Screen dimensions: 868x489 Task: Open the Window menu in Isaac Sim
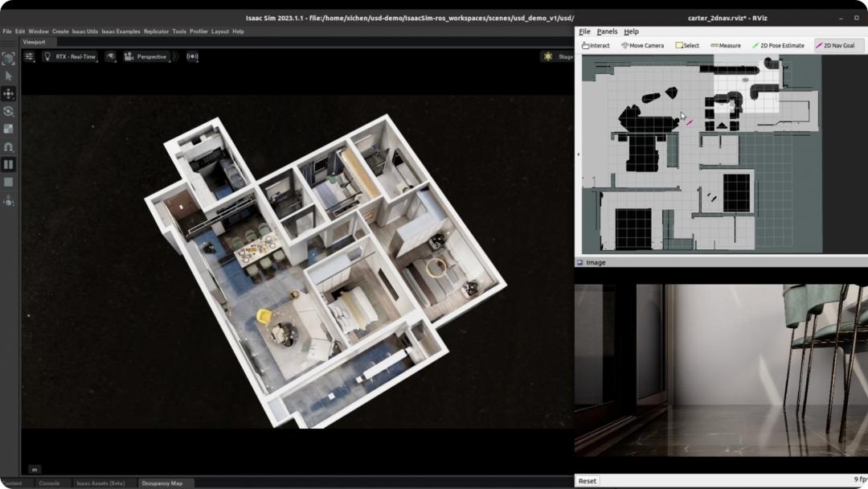39,31
